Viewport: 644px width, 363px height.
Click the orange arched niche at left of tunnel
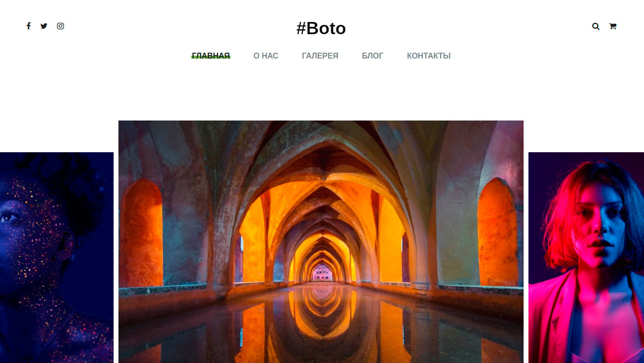pyautogui.click(x=142, y=233)
